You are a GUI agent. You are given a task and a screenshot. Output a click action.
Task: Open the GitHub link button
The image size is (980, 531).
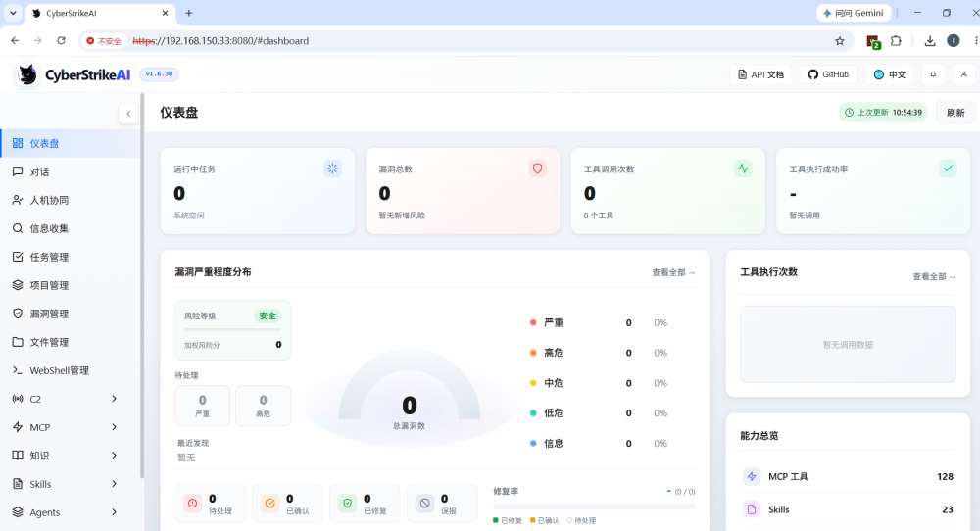pos(829,74)
